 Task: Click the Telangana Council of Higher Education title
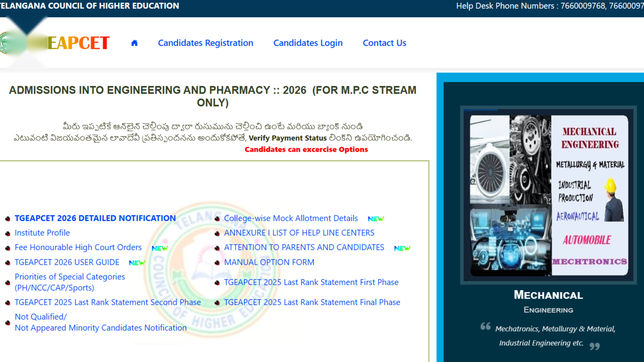[90, 6]
